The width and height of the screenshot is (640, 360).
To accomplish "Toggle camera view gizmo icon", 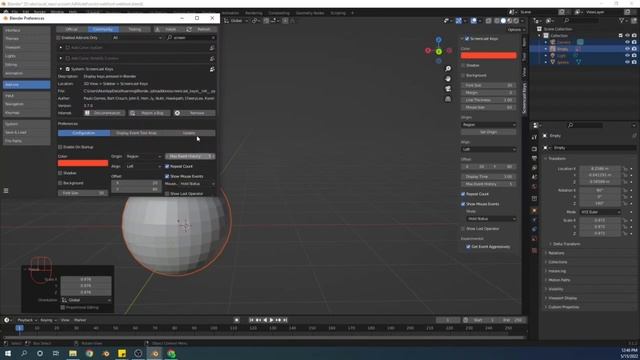I will [448, 89].
